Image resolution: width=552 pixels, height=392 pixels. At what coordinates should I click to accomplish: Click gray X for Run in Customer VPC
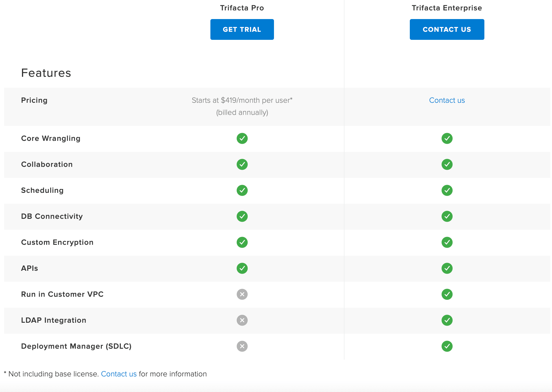pyautogui.click(x=242, y=294)
